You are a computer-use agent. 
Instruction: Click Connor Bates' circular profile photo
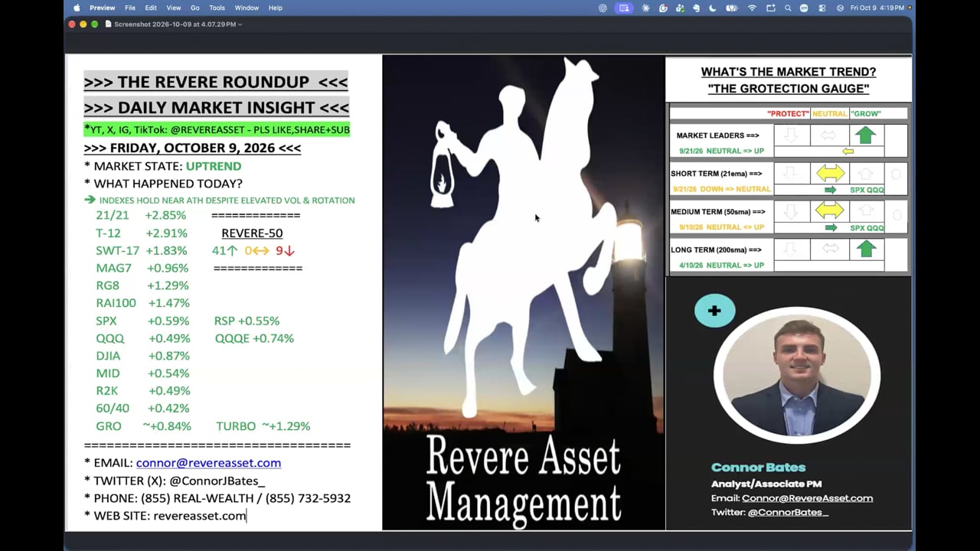coord(797,374)
